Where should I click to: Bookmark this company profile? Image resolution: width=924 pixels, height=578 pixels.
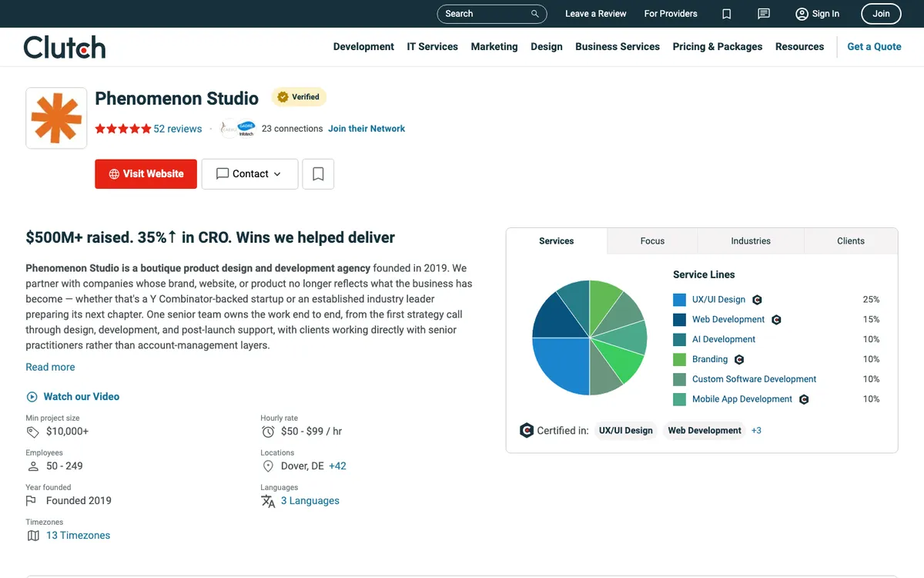pos(318,174)
